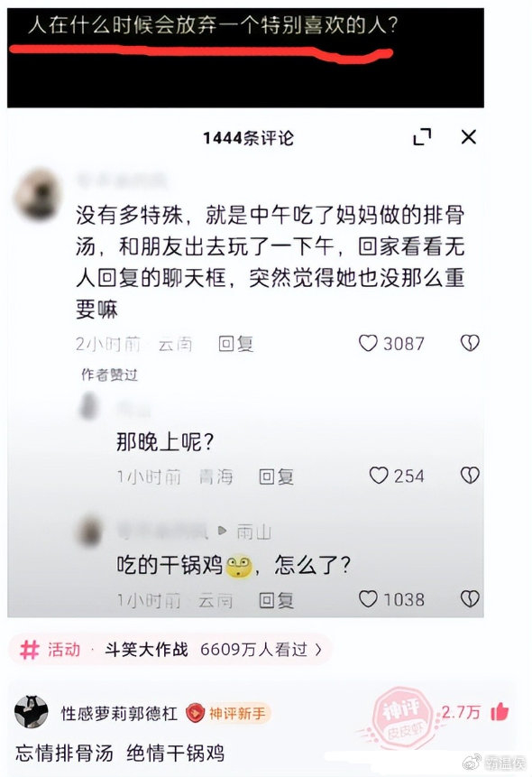This screenshot has height=777, width=532.
Task: Open the 斗笑大作战 activity chevron
Action: click(318, 649)
